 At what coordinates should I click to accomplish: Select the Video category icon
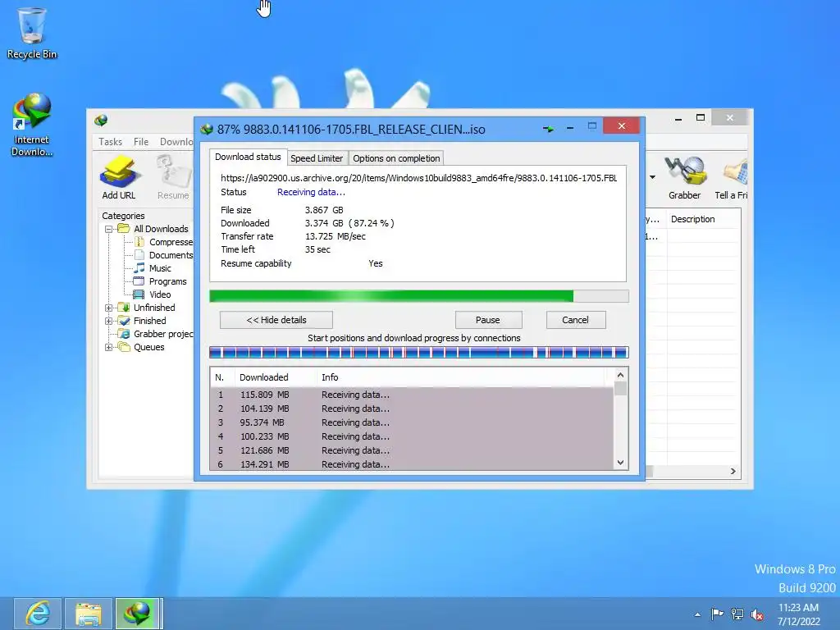click(x=139, y=294)
